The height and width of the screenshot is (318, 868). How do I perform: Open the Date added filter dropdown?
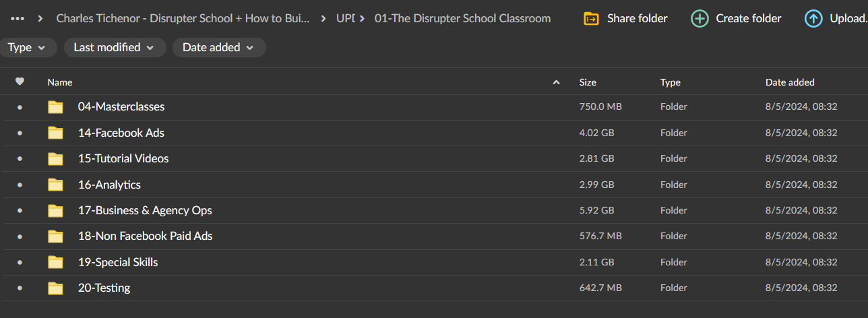click(218, 48)
